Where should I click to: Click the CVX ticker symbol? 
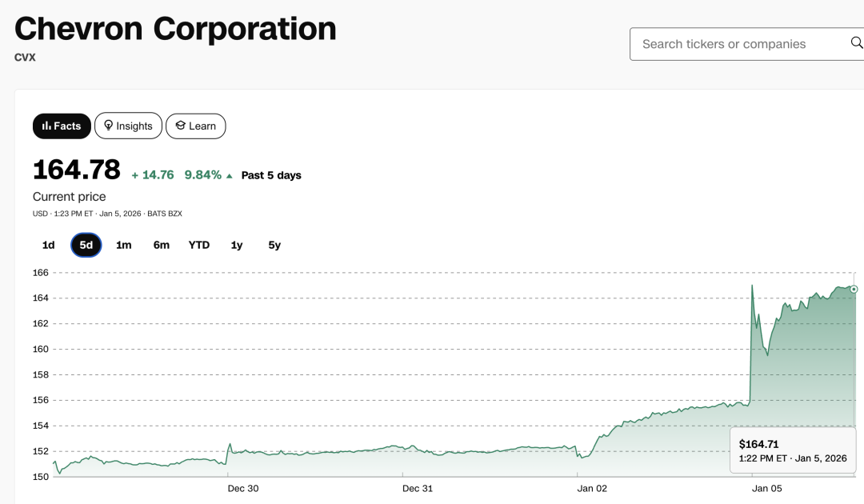[x=25, y=58]
